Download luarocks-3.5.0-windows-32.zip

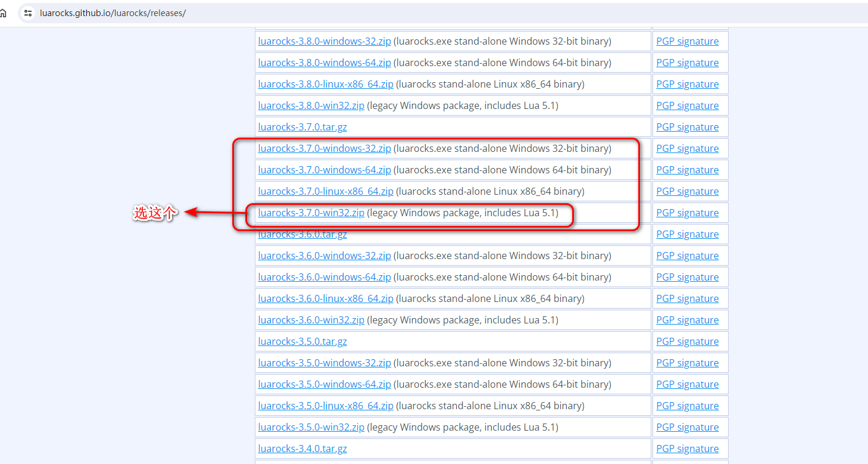(324, 363)
